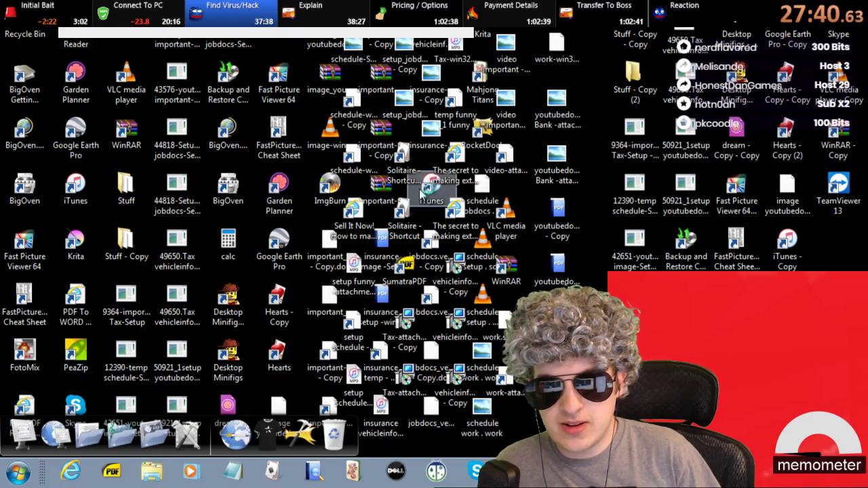Open the Stuff - Copy (2) folder
The height and width of the screenshot is (488, 868).
[x=635, y=83]
